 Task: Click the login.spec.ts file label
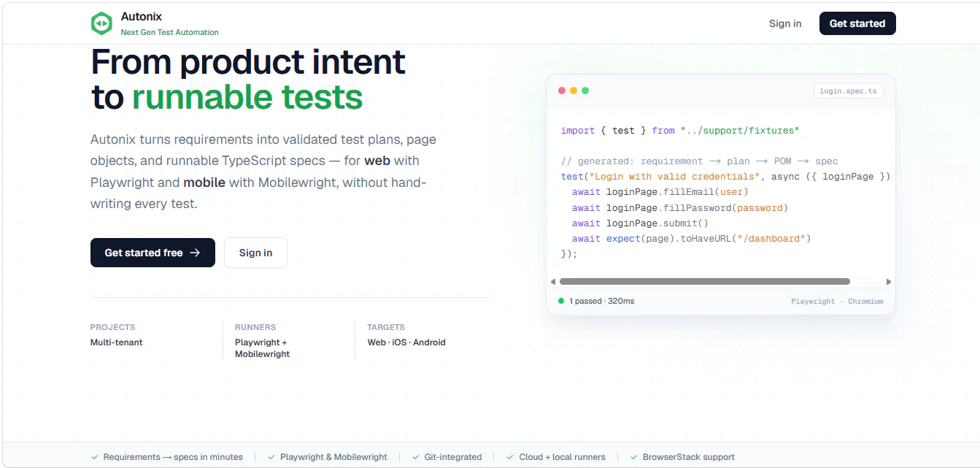[x=849, y=91]
